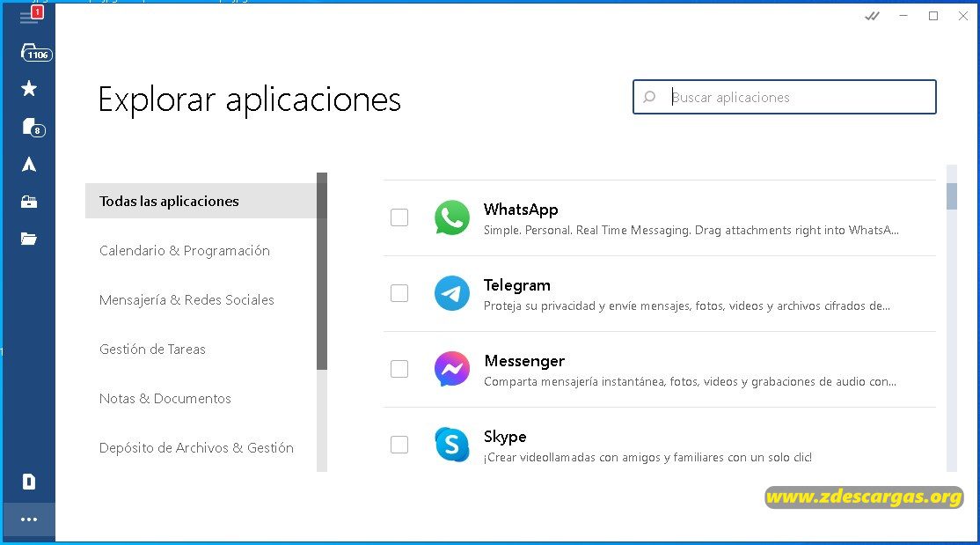Click the document icon near sidebar bottom
980x545 pixels.
click(x=29, y=482)
